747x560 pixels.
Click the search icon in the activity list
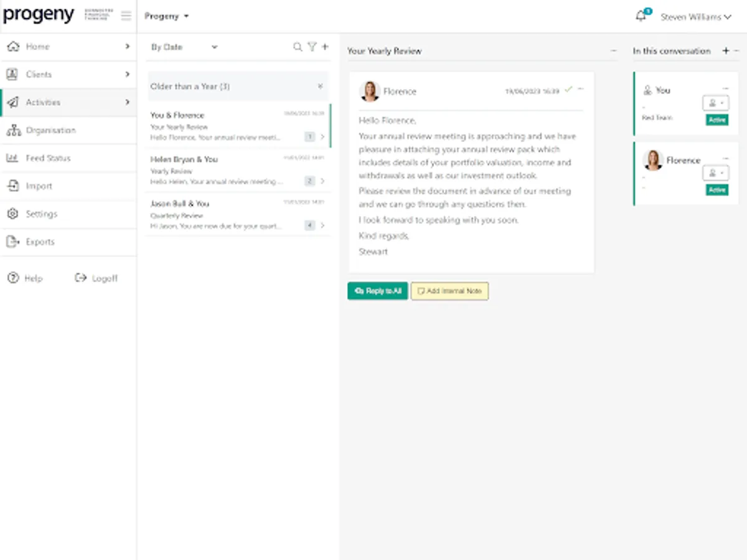298,46
